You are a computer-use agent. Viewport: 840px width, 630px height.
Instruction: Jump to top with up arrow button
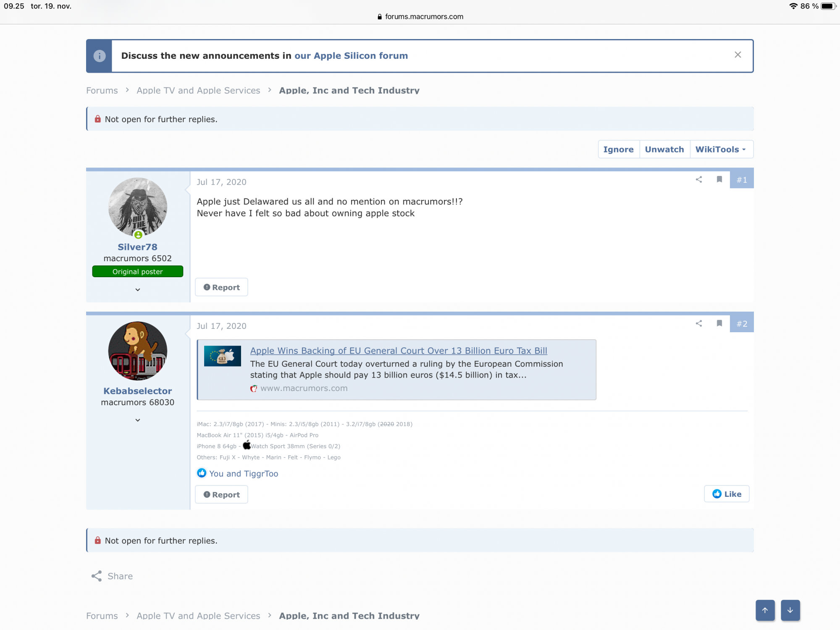[765, 610]
